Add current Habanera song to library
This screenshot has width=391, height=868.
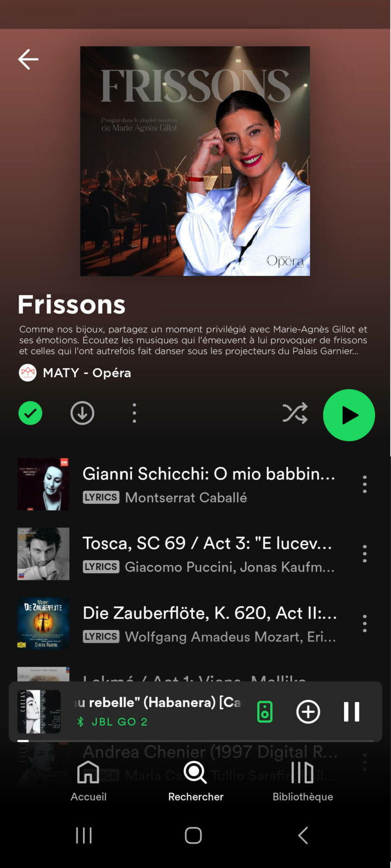click(308, 711)
